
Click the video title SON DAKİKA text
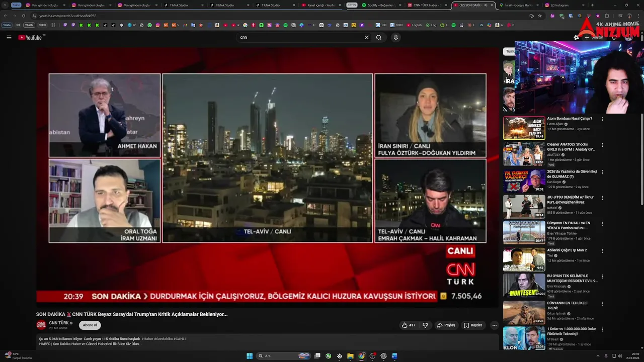132,314
